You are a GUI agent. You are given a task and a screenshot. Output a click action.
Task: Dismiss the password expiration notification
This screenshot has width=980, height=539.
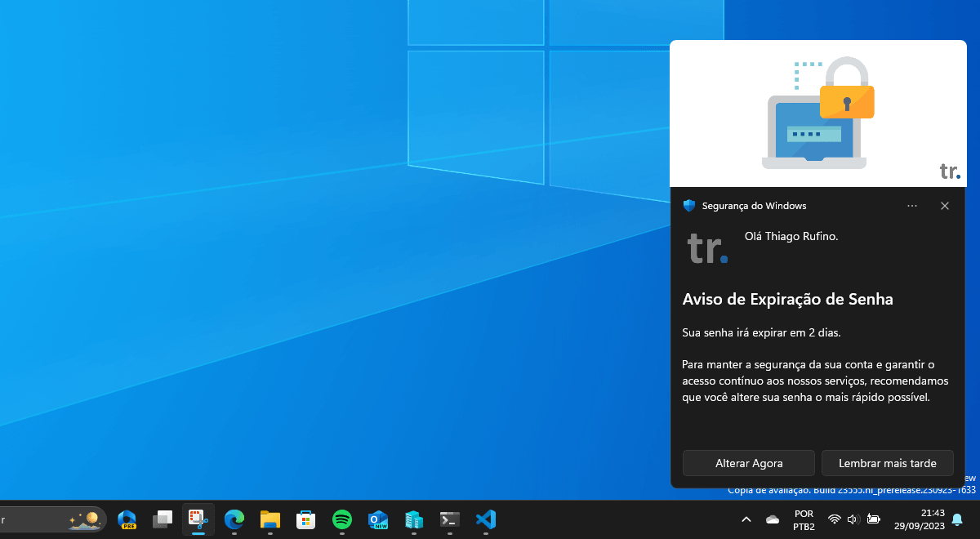click(x=945, y=206)
